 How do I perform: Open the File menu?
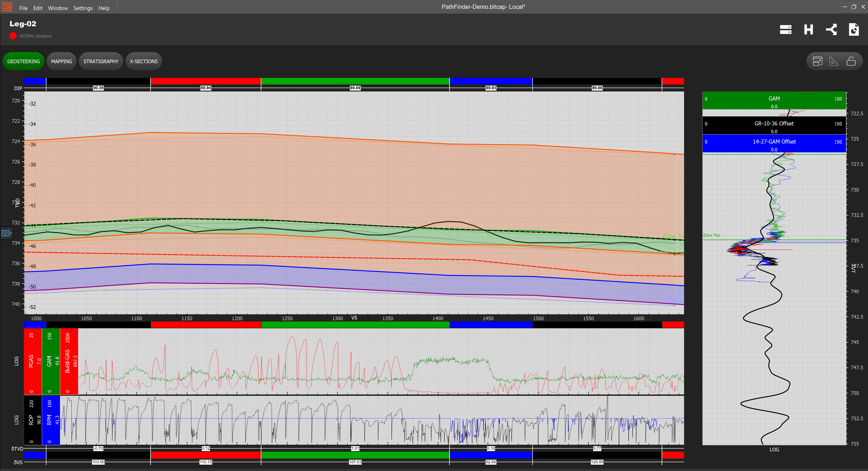pos(23,8)
